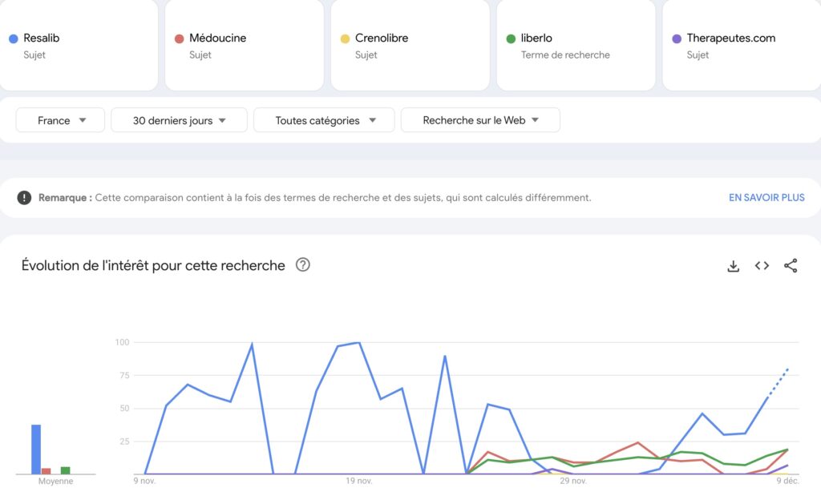
Task: Toggle the yellow Crenolibre color dot
Action: click(344, 38)
